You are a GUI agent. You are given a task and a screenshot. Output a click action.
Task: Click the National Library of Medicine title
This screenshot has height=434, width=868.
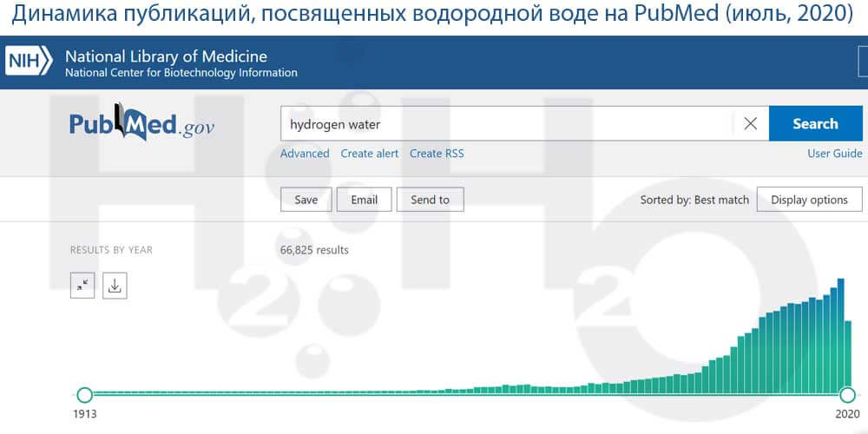[166, 56]
